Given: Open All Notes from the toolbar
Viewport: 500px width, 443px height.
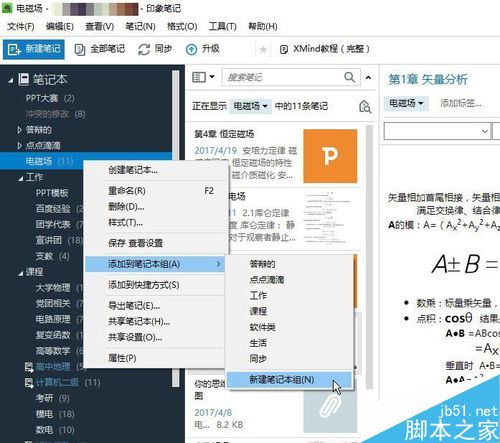Looking at the screenshot, I should pos(100,49).
